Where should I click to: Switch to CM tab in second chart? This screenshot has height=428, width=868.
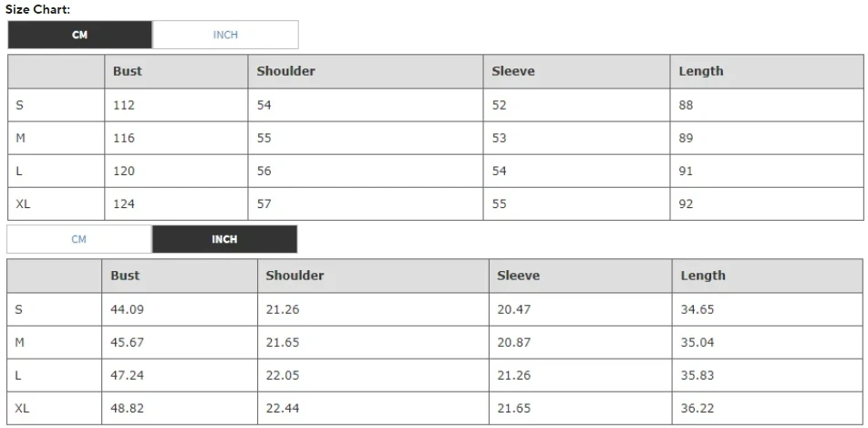click(x=79, y=239)
